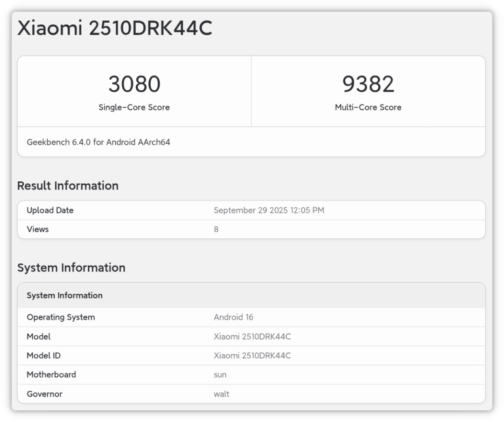Click the Motherboard value sun
The width and height of the screenshot is (504, 422).
[x=220, y=375]
